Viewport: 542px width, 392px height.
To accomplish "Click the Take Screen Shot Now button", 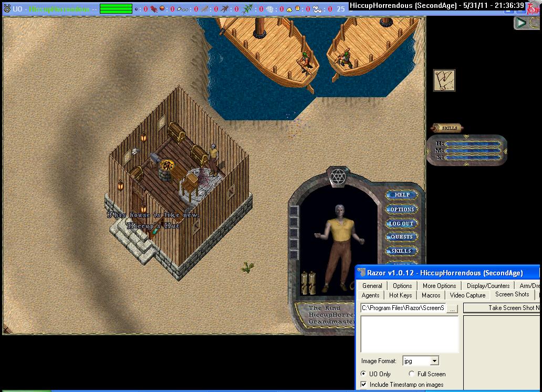I will [502, 308].
